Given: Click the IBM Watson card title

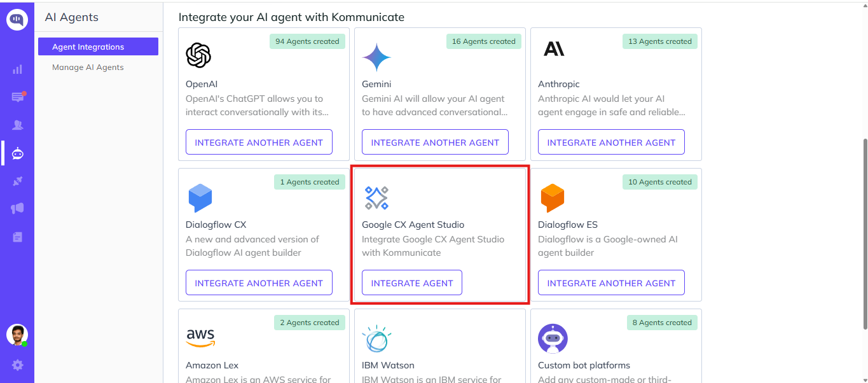Looking at the screenshot, I should pos(388,365).
